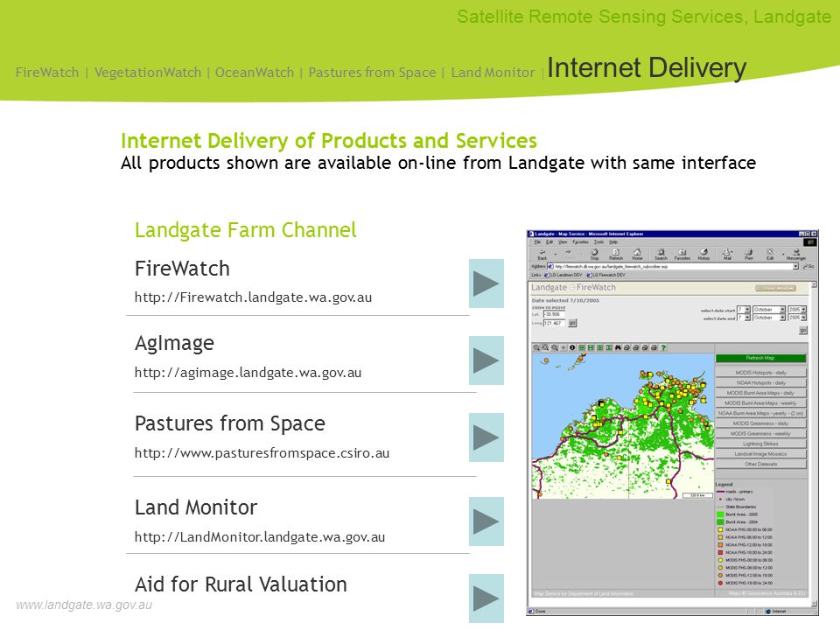Click the green Refresh Map button

pos(760,358)
